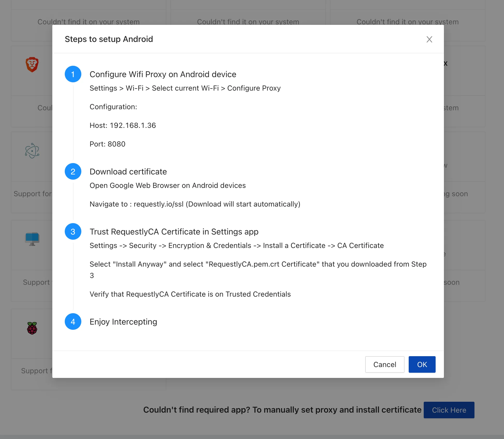504x439 pixels.
Task: Click 'Configure Wifi Proxy on Android device' heading
Action: pos(163,74)
